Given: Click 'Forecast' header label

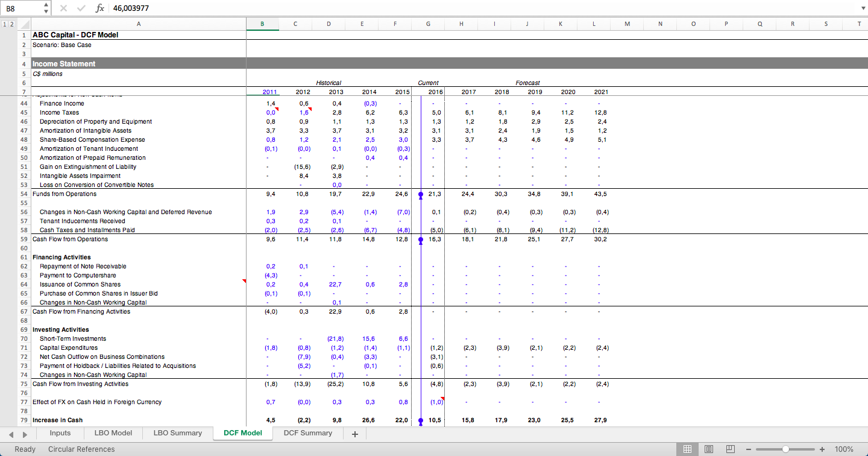Looking at the screenshot, I should (527, 83).
